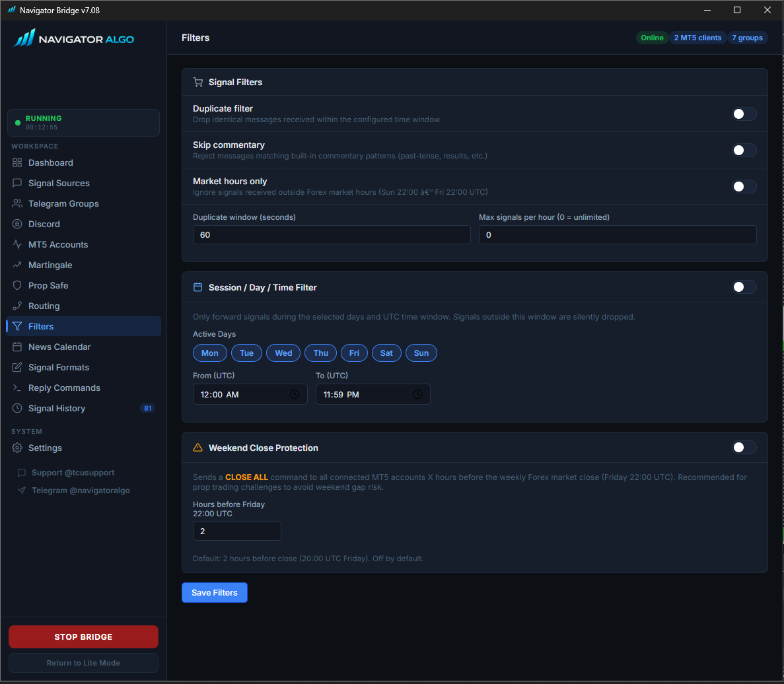The height and width of the screenshot is (684, 784).
Task: Click the Signal History clock icon
Action: (x=17, y=409)
